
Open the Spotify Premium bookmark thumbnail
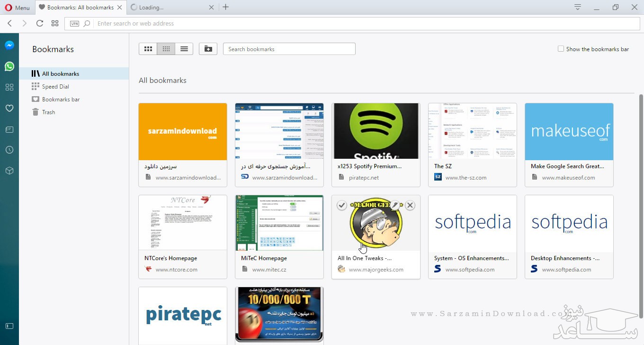coord(376,131)
